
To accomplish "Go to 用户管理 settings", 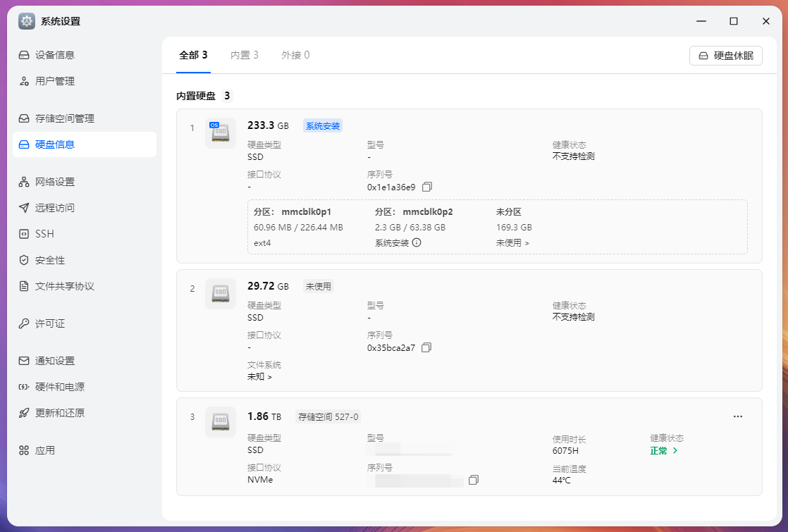I will [x=85, y=81].
